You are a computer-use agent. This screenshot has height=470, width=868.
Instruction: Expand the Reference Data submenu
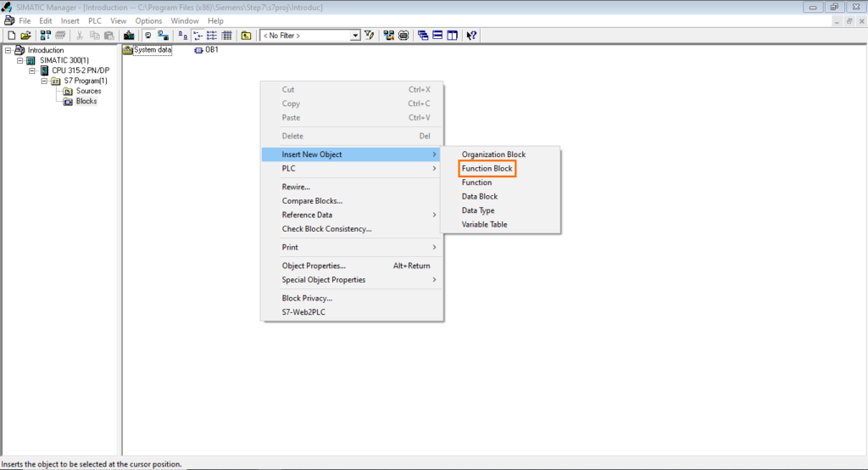coord(352,215)
